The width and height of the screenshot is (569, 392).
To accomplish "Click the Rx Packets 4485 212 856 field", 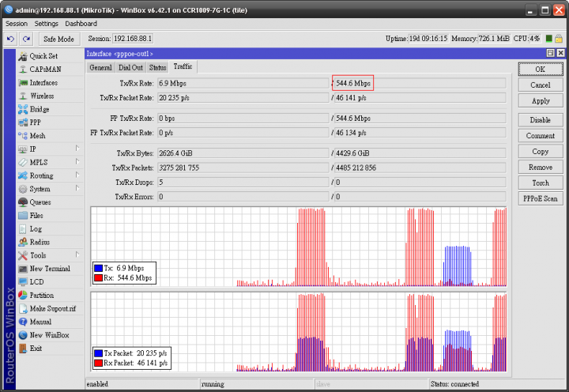I will 420,168.
